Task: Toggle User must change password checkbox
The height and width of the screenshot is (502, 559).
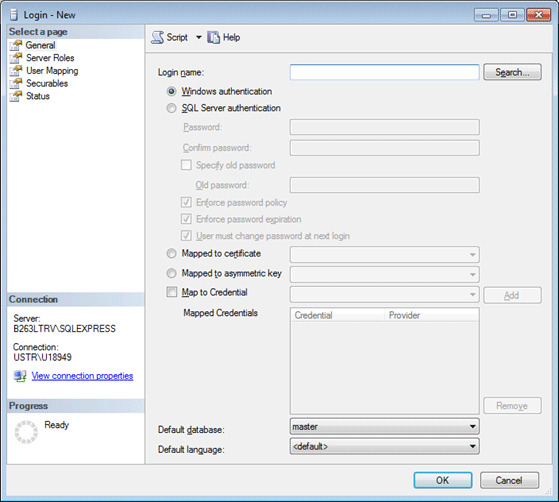Action: pos(186,236)
